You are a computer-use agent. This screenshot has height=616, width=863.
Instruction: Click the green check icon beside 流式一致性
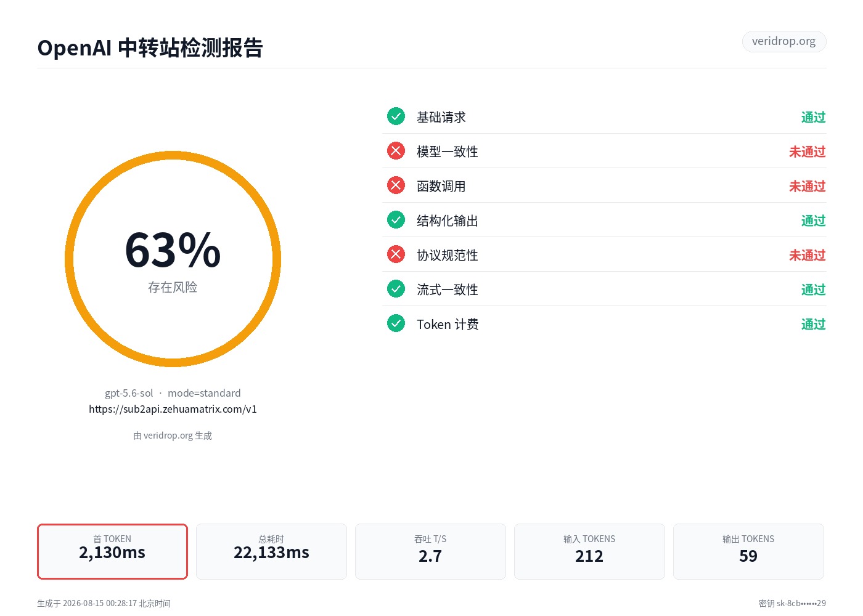point(396,289)
